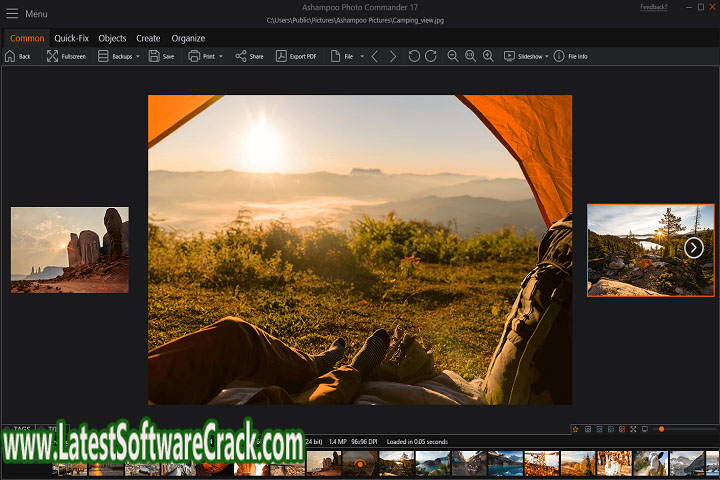Viewport: 720px width, 480px height.
Task: Open the hamburger Menu button
Action: (13, 13)
